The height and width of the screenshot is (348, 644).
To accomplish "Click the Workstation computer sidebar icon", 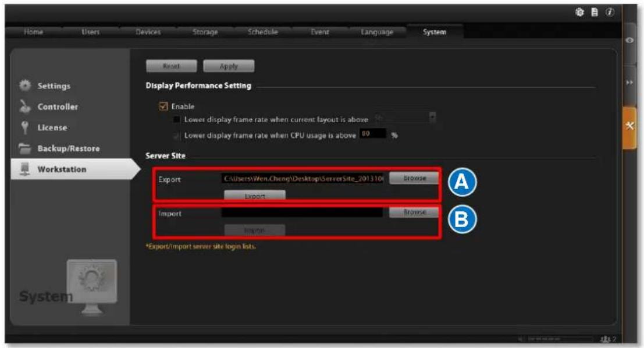I will [x=25, y=169].
